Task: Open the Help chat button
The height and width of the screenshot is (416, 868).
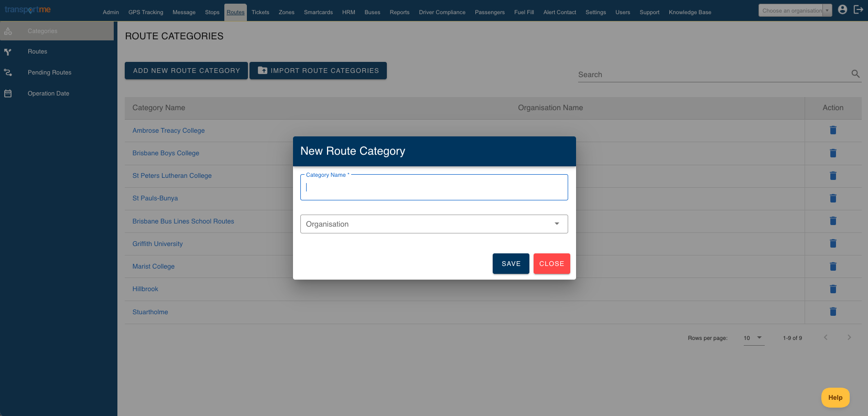Action: (x=836, y=398)
